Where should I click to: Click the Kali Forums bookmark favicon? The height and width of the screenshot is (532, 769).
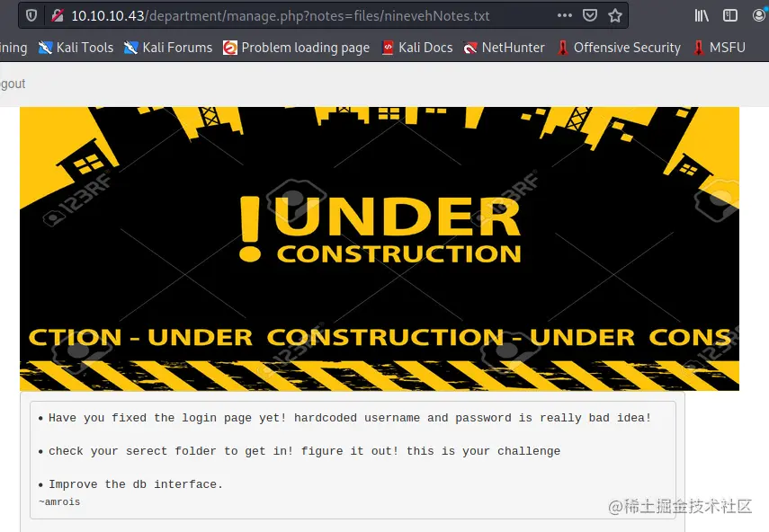pos(131,48)
